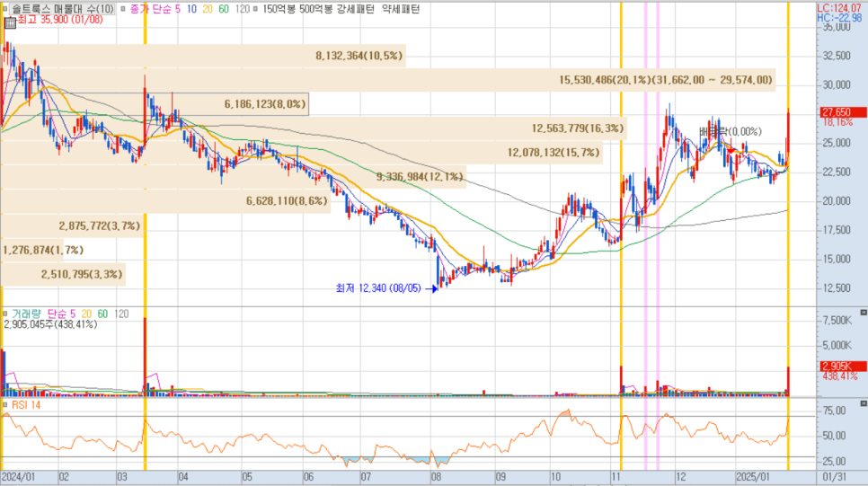Click the 01/31 date box on axis

click(834, 477)
